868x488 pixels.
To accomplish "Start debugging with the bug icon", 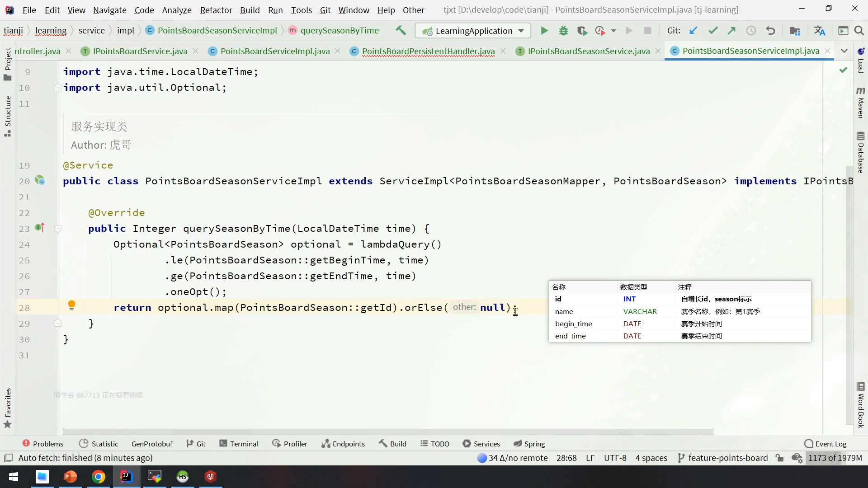I will (x=563, y=31).
